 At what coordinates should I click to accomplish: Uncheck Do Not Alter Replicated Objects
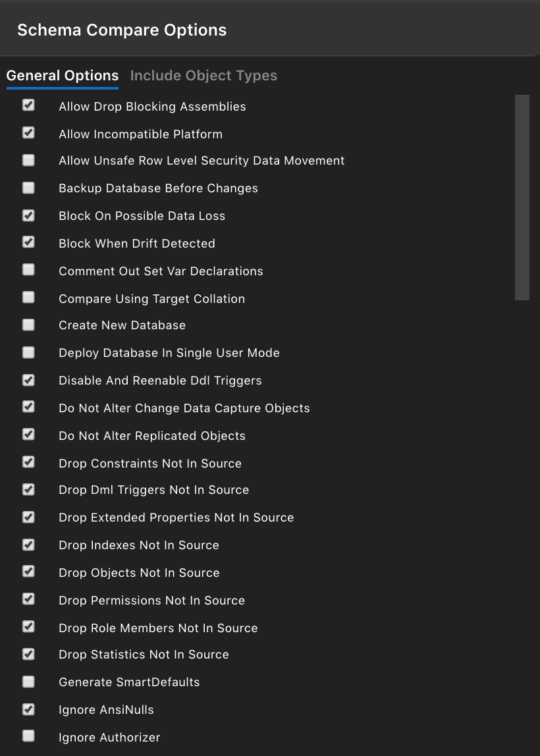[x=28, y=434]
